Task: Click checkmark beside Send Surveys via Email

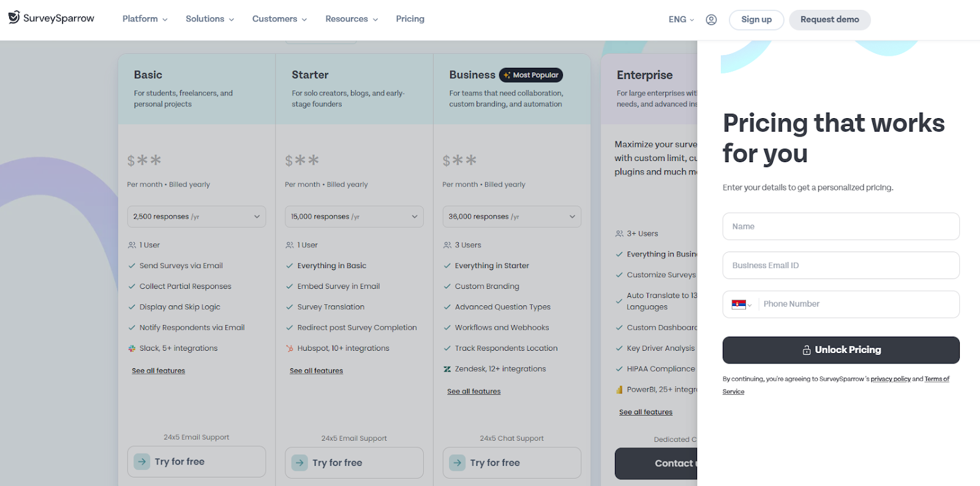Action: point(132,266)
